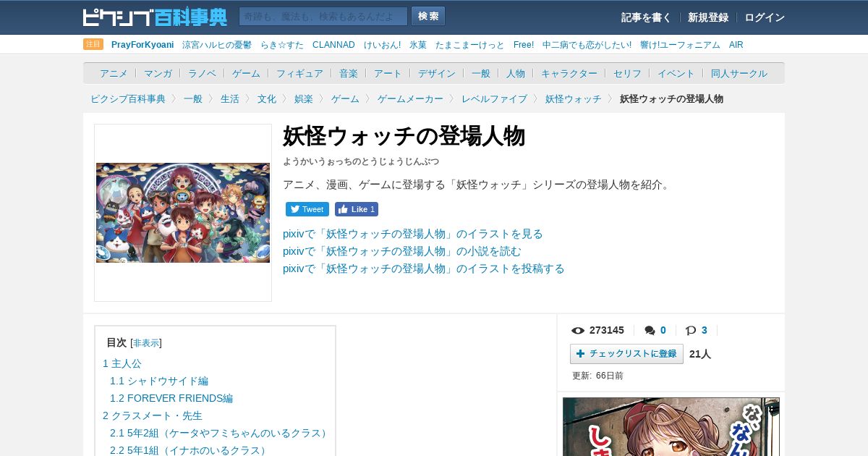
Task: Go to 生活 breadcrumb link
Action: coord(230,99)
